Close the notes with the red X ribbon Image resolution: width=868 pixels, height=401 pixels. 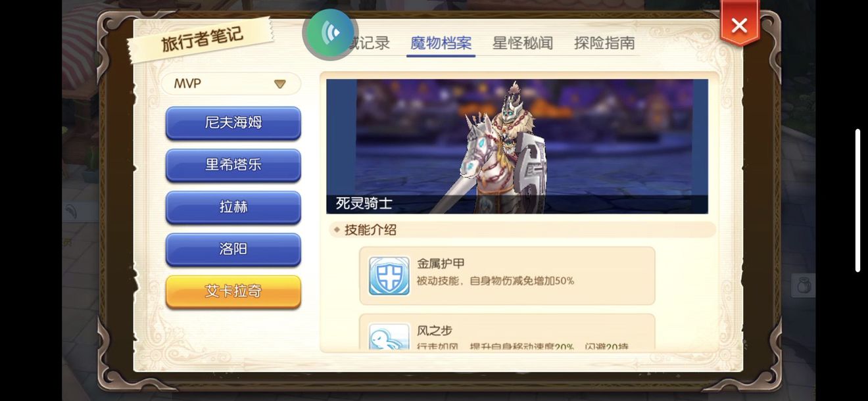739,25
